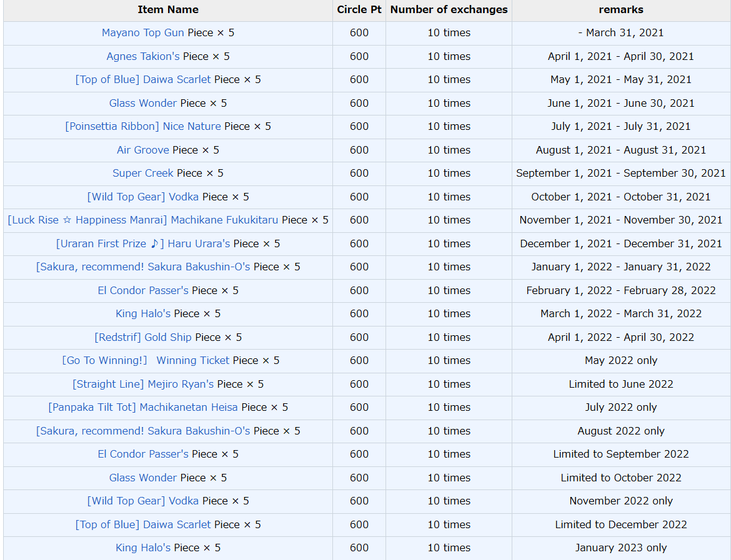The width and height of the screenshot is (731, 560).
Task: Select the '- March 31, 2021' remark
Action: (x=621, y=33)
